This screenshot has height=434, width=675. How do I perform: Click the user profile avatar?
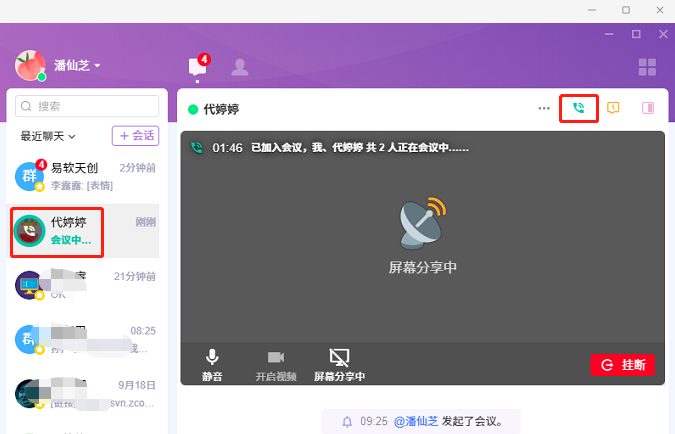pos(30,65)
